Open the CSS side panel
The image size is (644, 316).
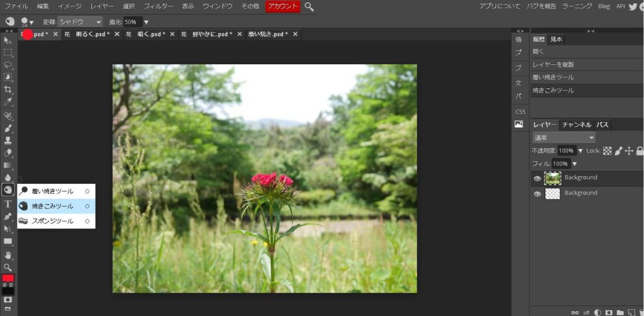point(519,111)
